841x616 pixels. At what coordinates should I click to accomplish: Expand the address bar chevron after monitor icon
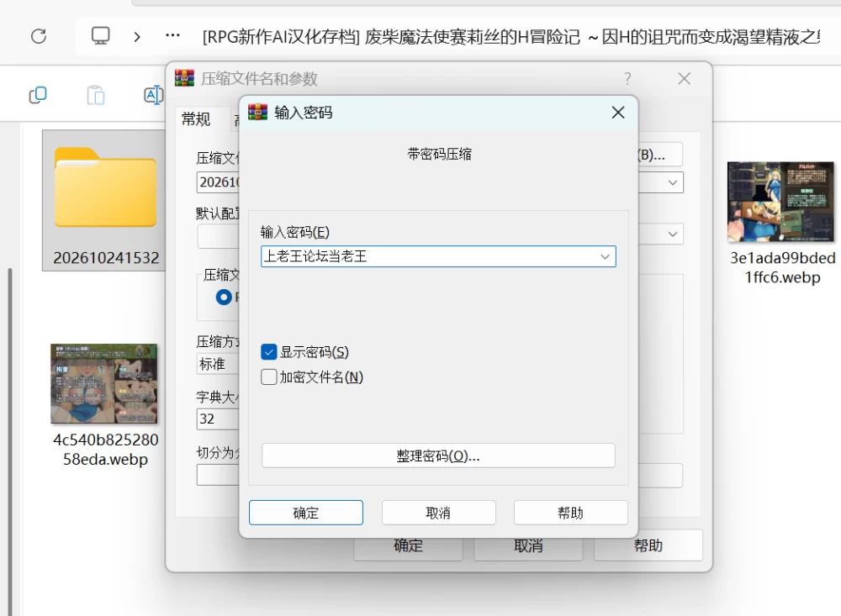(137, 36)
